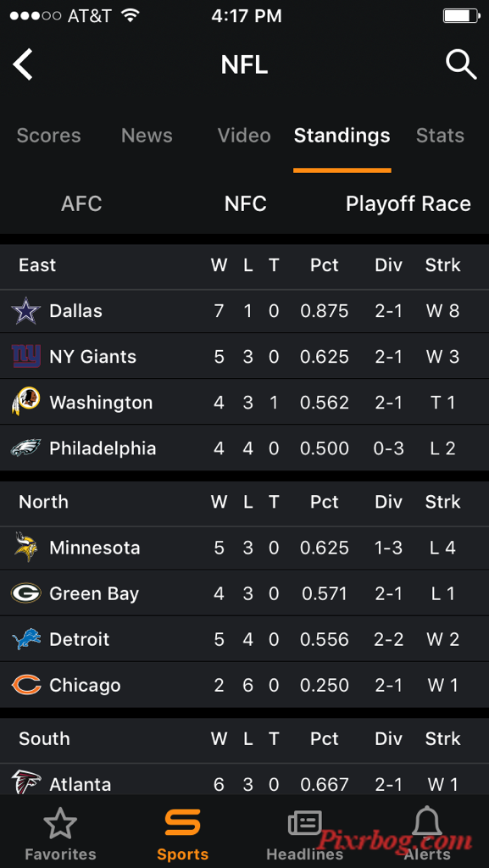Tap the Detroit Lions logo
Viewport: 489px width, 868px height.
tap(26, 639)
